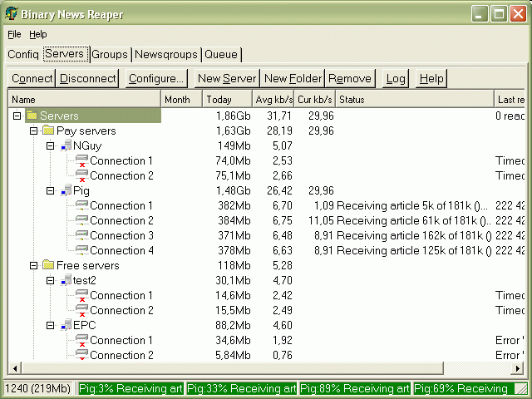Click the horizontal scrollbar left arrow
This screenshot has width=532, height=399.
(15, 368)
